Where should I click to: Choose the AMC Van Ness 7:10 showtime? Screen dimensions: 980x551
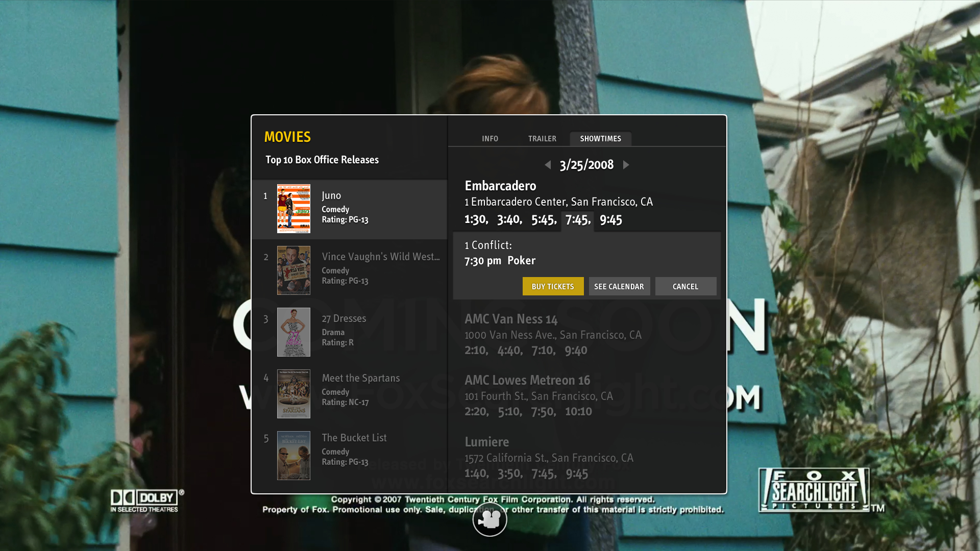(544, 350)
